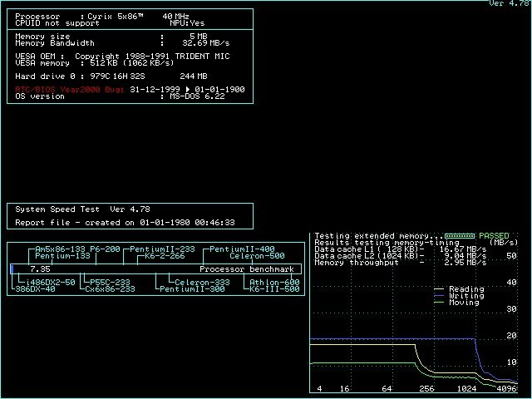Click the memory test PASSED progress bar
This screenshot has height=399, width=532.
click(460, 236)
